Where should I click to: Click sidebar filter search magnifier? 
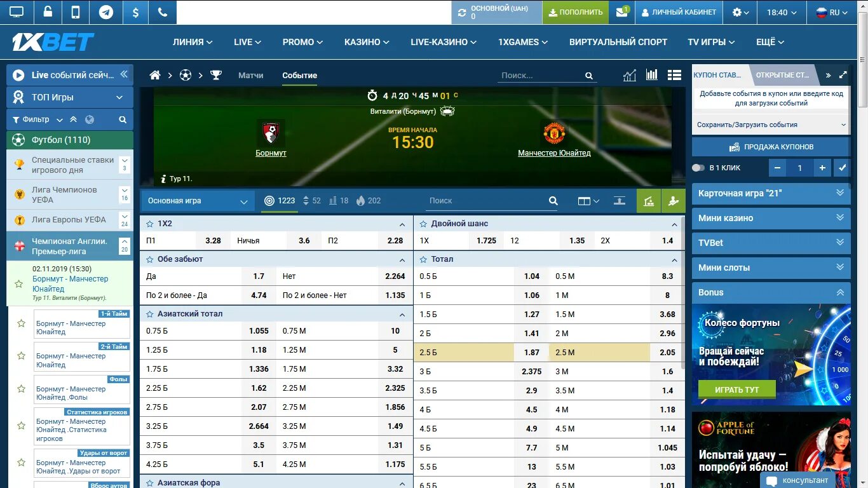tap(123, 119)
